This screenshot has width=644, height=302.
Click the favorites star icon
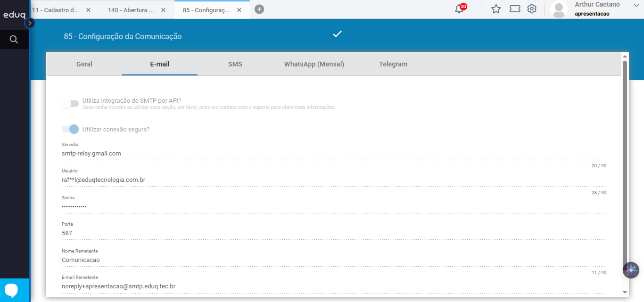(496, 9)
